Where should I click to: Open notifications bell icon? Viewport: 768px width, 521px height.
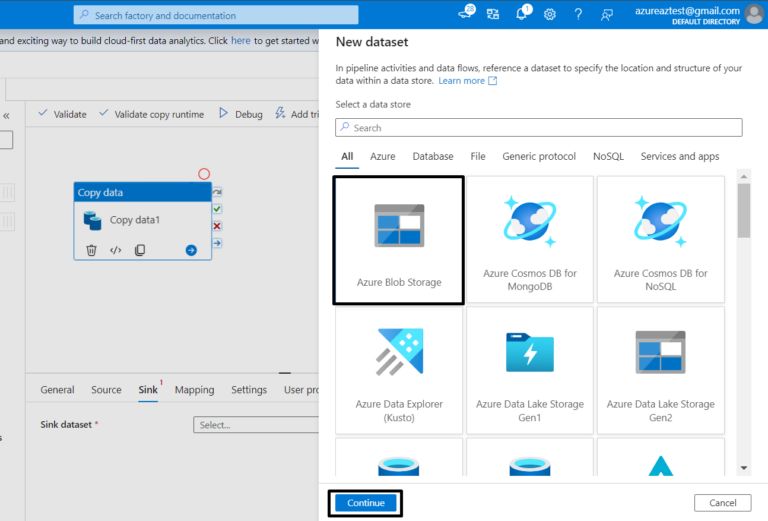(x=522, y=14)
